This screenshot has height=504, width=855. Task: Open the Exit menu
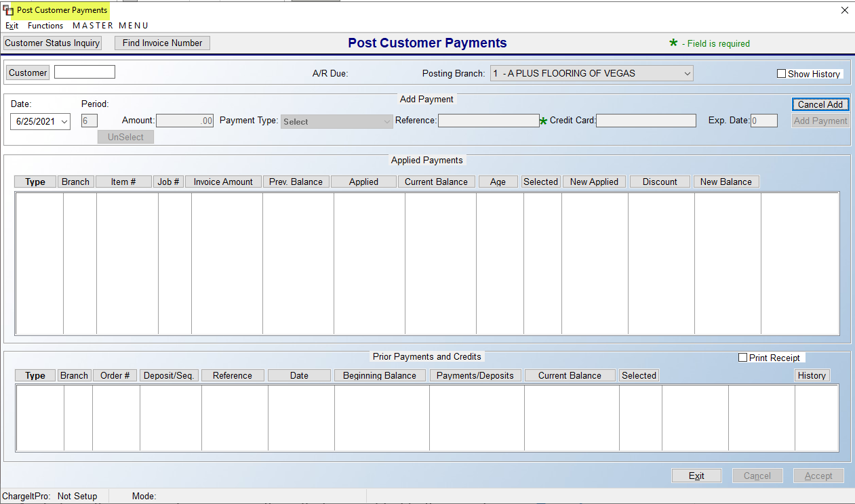(x=12, y=26)
